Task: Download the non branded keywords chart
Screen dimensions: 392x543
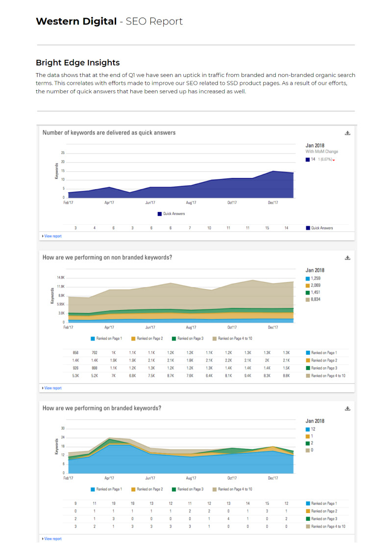Action: pyautogui.click(x=347, y=258)
